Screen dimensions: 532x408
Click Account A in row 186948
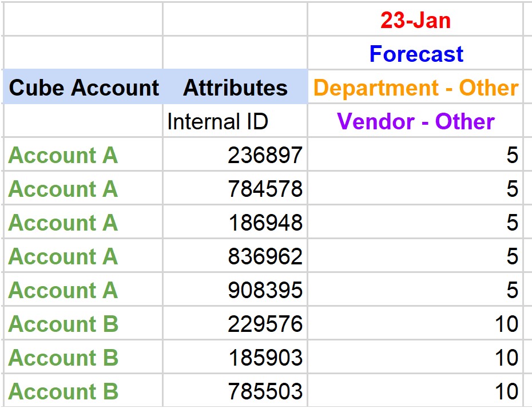point(83,222)
